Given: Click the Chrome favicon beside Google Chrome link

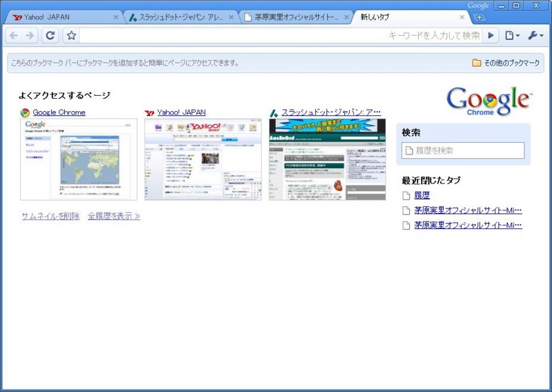Looking at the screenshot, I should tap(25, 112).
